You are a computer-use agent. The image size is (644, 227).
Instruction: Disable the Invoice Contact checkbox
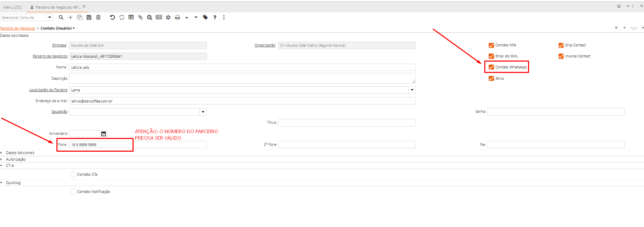click(x=561, y=56)
